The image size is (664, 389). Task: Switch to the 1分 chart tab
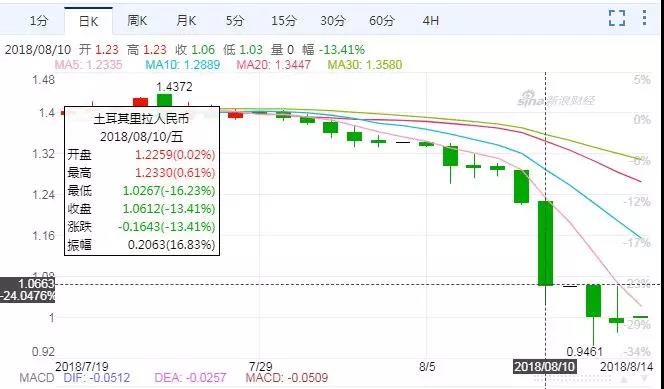[x=39, y=21]
